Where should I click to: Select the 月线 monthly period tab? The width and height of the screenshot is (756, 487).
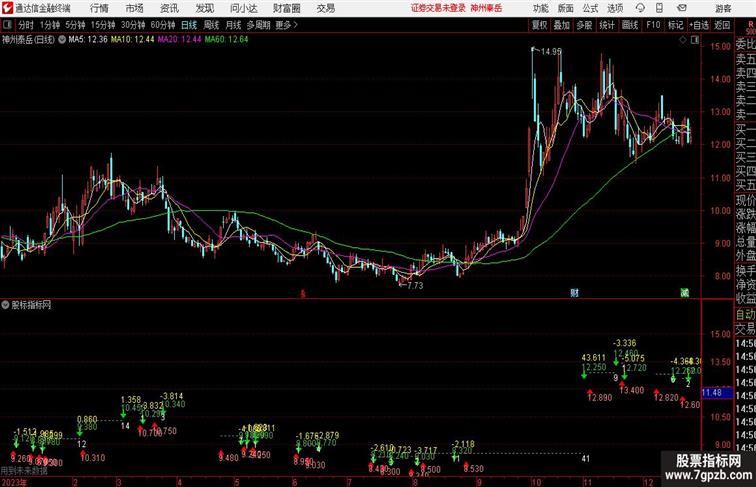233,25
